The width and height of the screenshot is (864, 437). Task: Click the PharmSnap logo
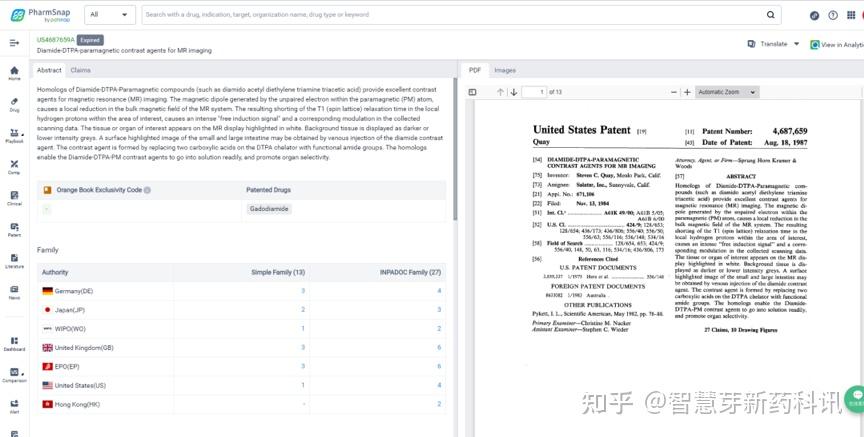40,15
